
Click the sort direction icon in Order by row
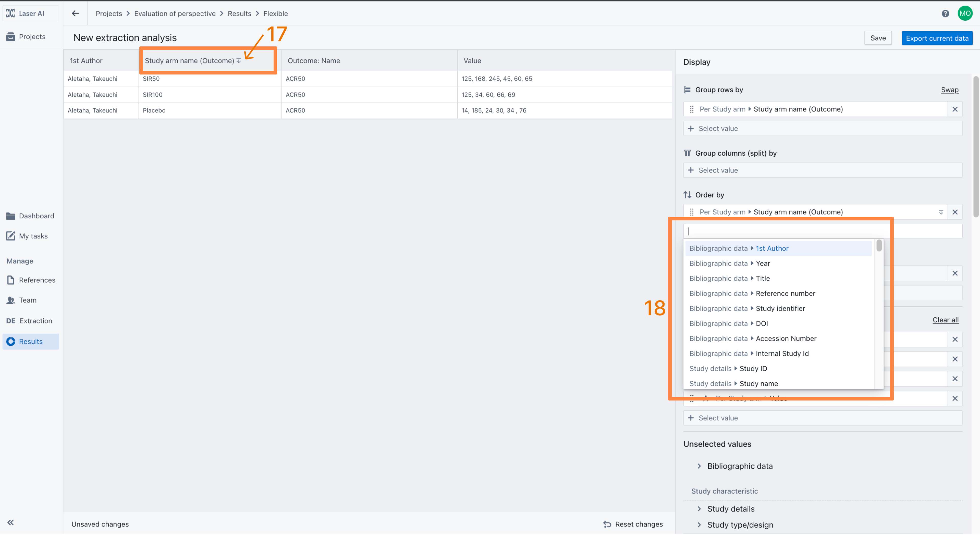tap(941, 212)
